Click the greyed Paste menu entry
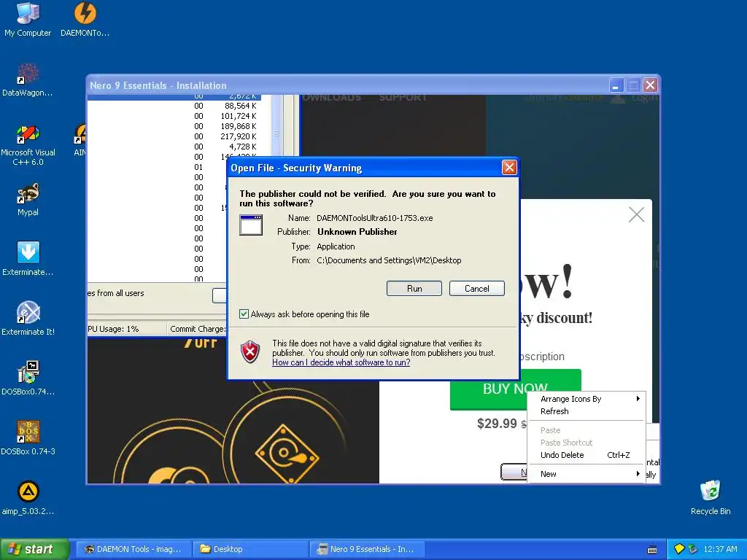The image size is (747, 560). point(586,430)
